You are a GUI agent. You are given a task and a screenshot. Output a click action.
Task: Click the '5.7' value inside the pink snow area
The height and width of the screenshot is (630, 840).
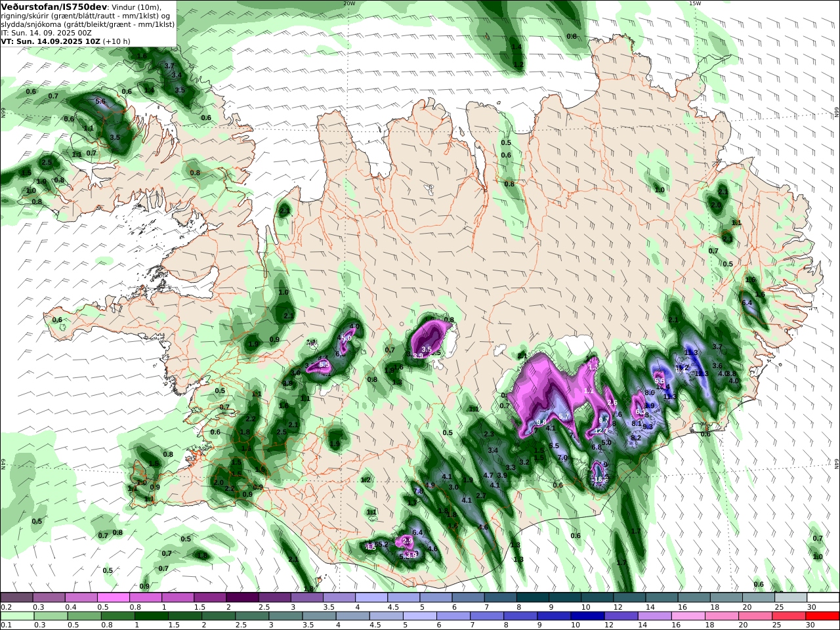[564, 417]
